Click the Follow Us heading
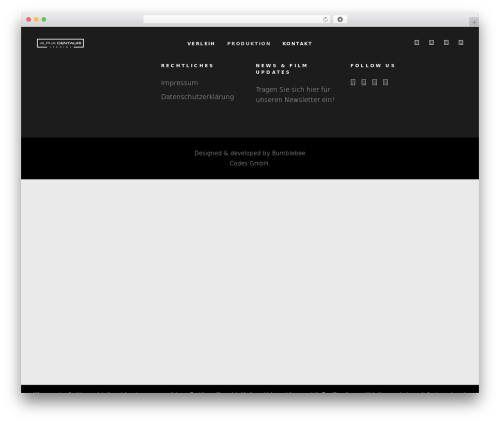This screenshot has width=500, height=423. 373,66
